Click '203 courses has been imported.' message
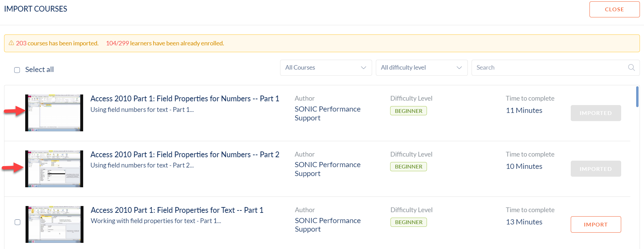 click(57, 43)
